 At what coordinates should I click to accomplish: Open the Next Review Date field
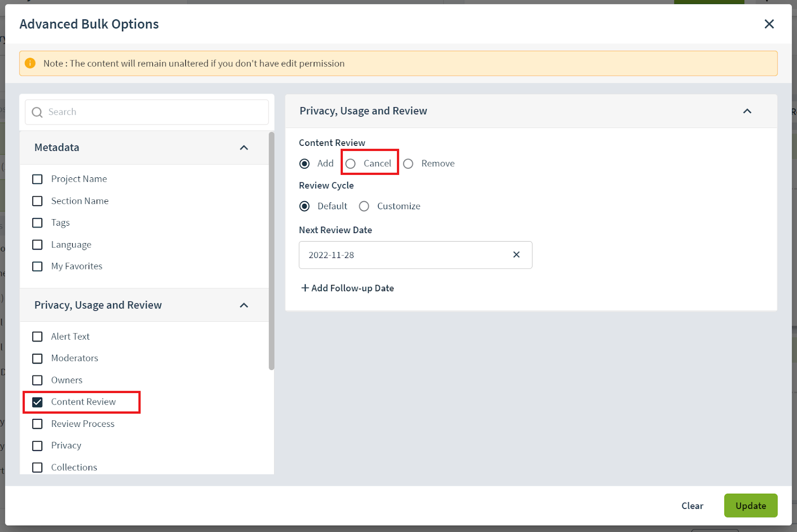pyautogui.click(x=415, y=255)
